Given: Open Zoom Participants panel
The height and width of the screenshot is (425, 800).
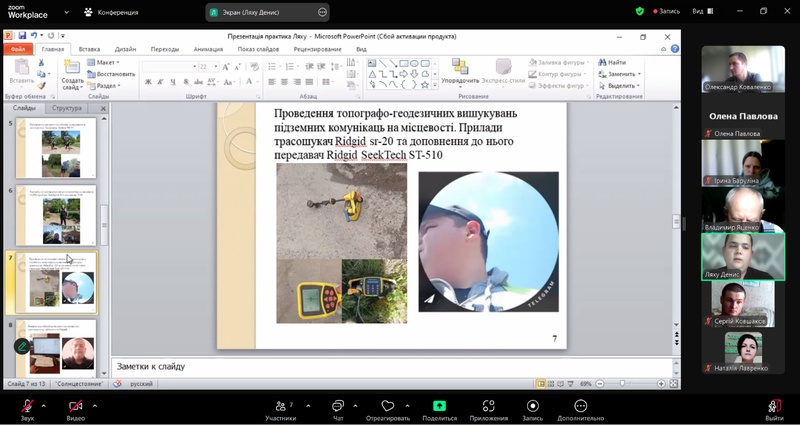Looking at the screenshot, I should point(281,410).
